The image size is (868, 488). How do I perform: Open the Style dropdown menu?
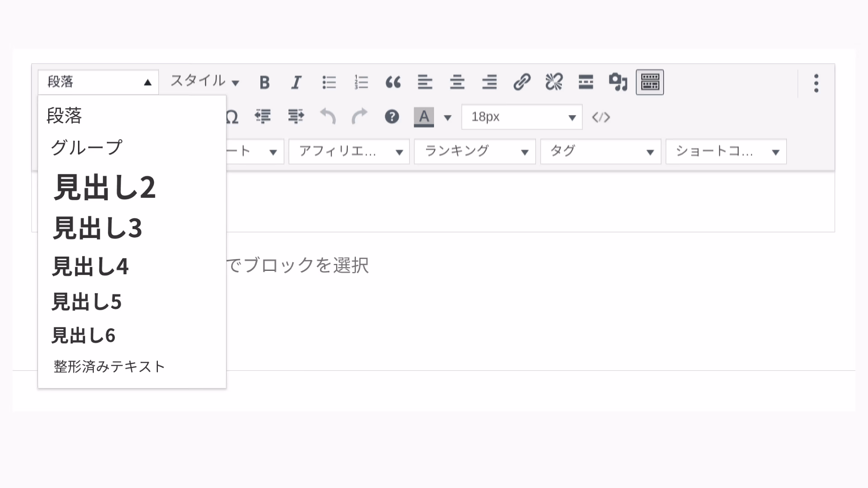click(x=205, y=82)
